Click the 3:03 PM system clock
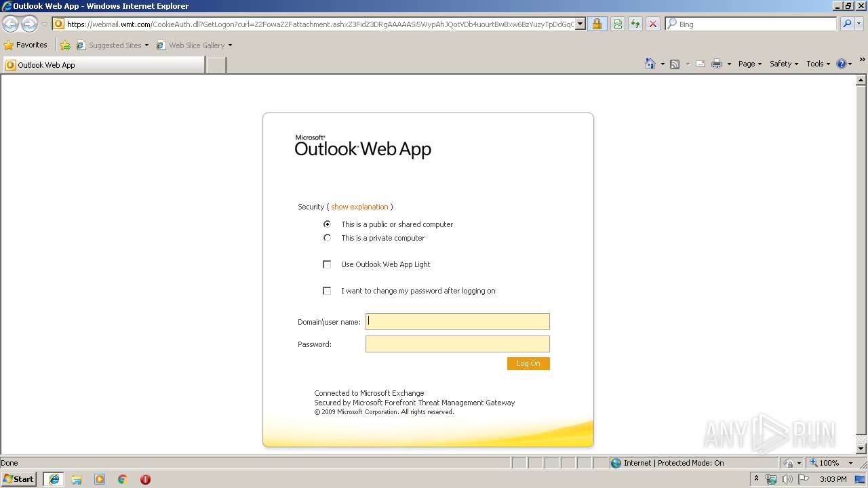This screenshot has width=868, height=488. (833, 479)
